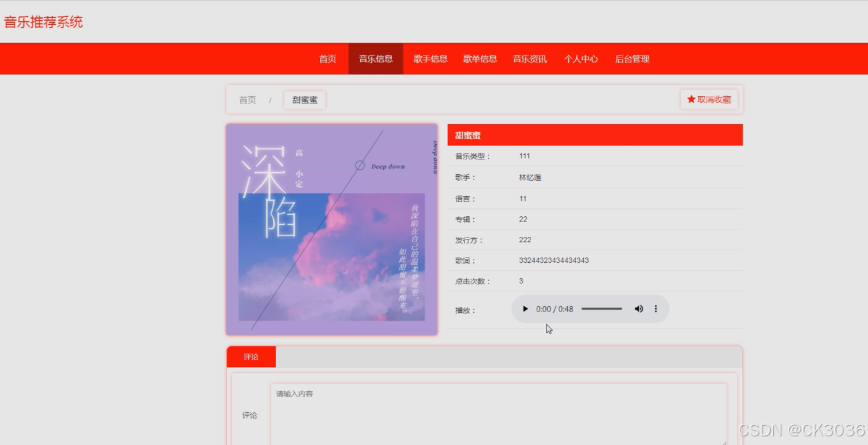Click the audio progress slider

(601, 309)
